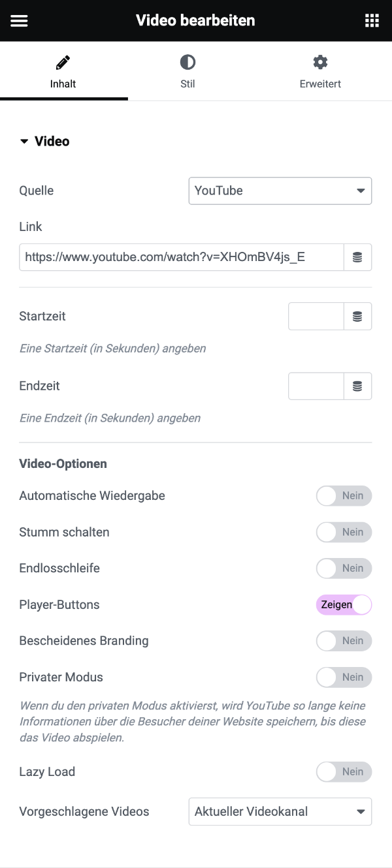The width and height of the screenshot is (392, 868).
Task: Open dynamic tags for Link field
Action: point(357,257)
